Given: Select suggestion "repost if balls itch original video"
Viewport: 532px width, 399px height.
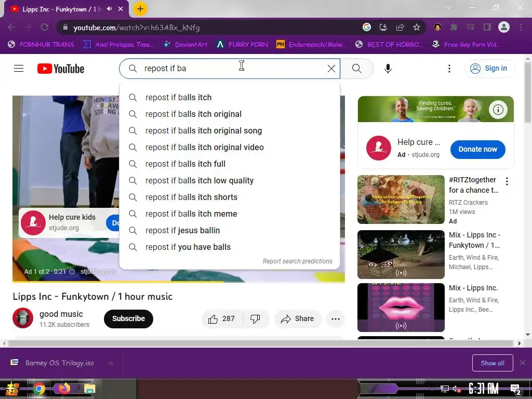Looking at the screenshot, I should [230, 147].
